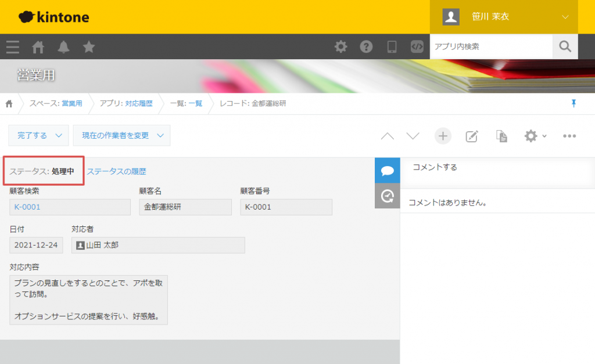Click the pin icon in breadcrumb bar

pos(574,103)
